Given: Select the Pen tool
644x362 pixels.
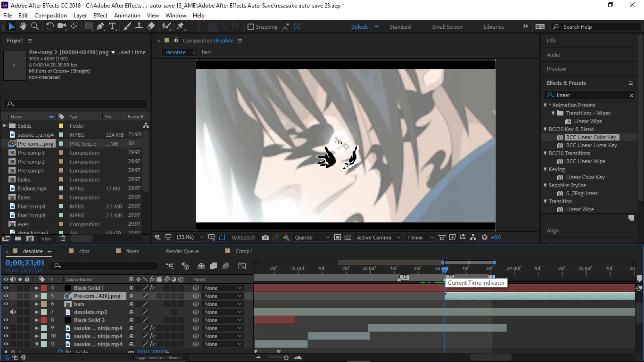Looking at the screenshot, I should point(100,26).
